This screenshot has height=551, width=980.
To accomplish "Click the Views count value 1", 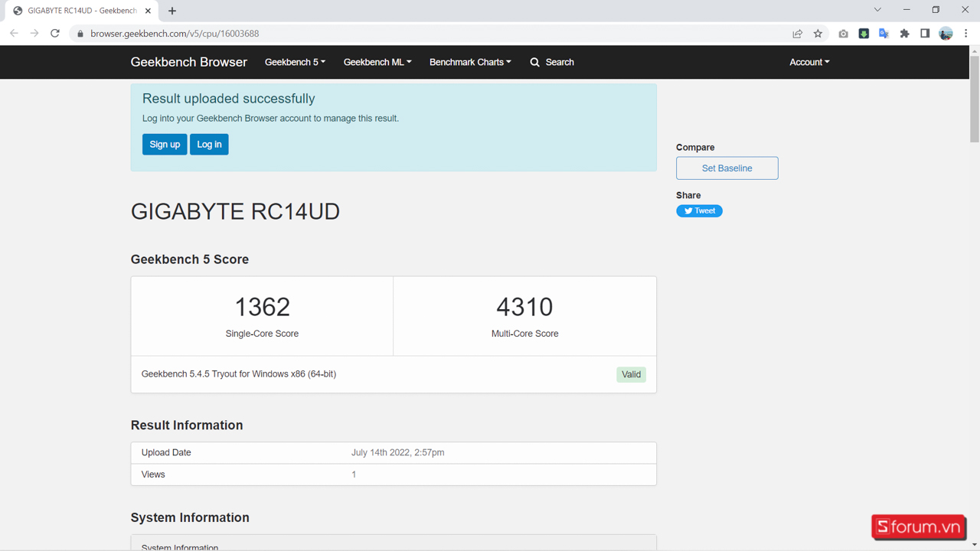I will pos(354,474).
